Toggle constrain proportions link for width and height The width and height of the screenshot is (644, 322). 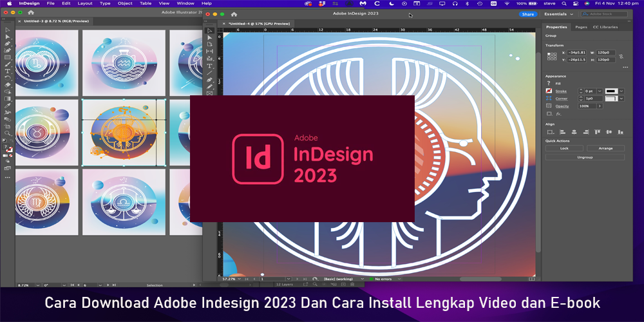pyautogui.click(x=621, y=56)
